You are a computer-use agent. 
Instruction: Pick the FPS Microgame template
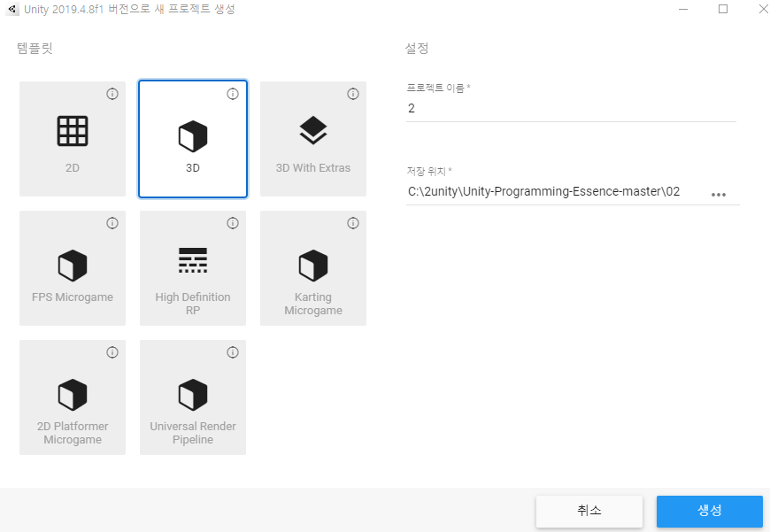click(73, 268)
